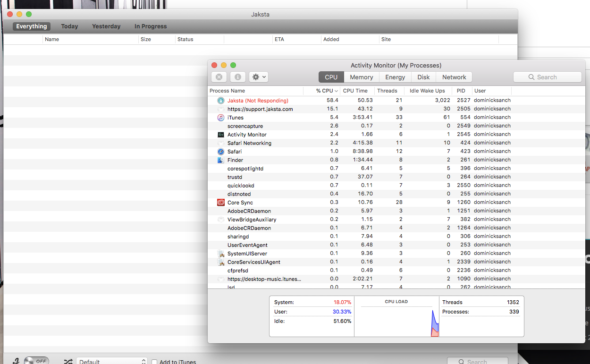The image size is (590, 364).
Task: Inspect process with the info toolbar icon
Action: tap(238, 77)
